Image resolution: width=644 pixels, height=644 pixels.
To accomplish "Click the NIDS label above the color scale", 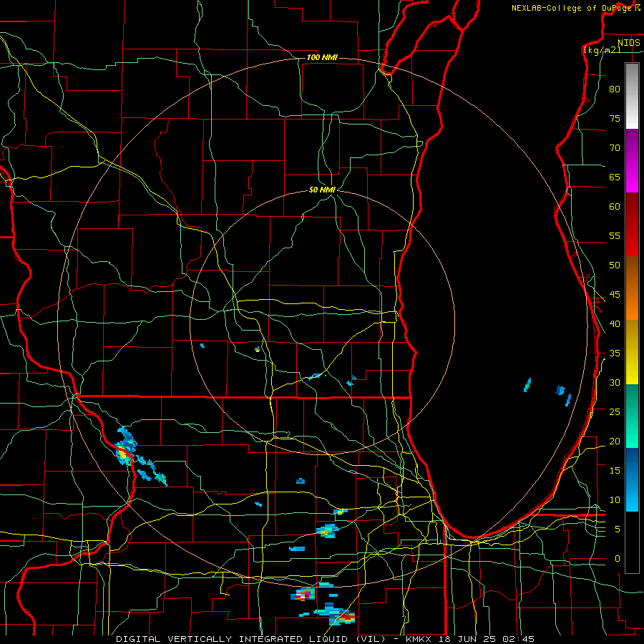I will (628, 43).
